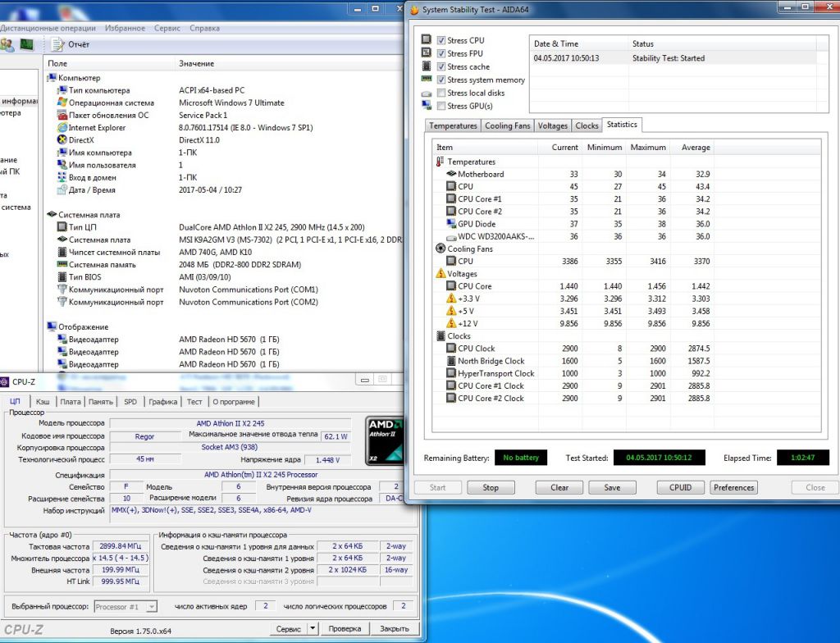The height and width of the screenshot is (643, 840).
Task: Click the green monitor icon in AIDA64 toolbar
Action: pos(26,44)
